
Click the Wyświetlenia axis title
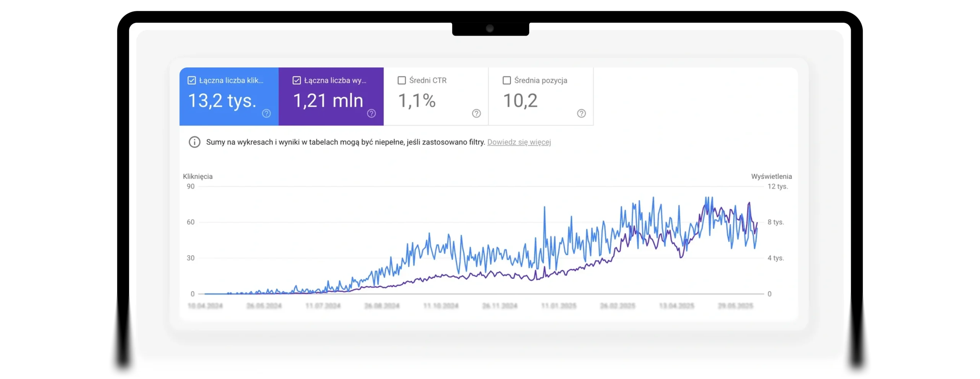point(771,176)
